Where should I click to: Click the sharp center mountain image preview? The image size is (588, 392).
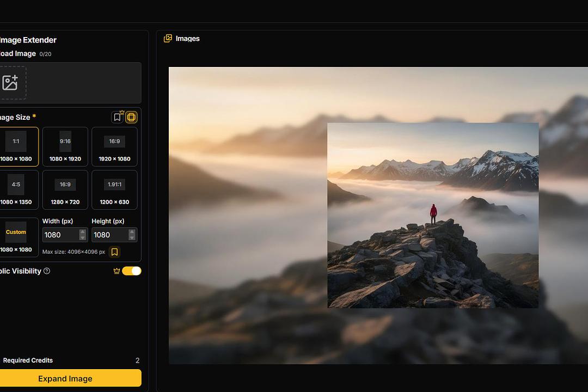pos(433,215)
